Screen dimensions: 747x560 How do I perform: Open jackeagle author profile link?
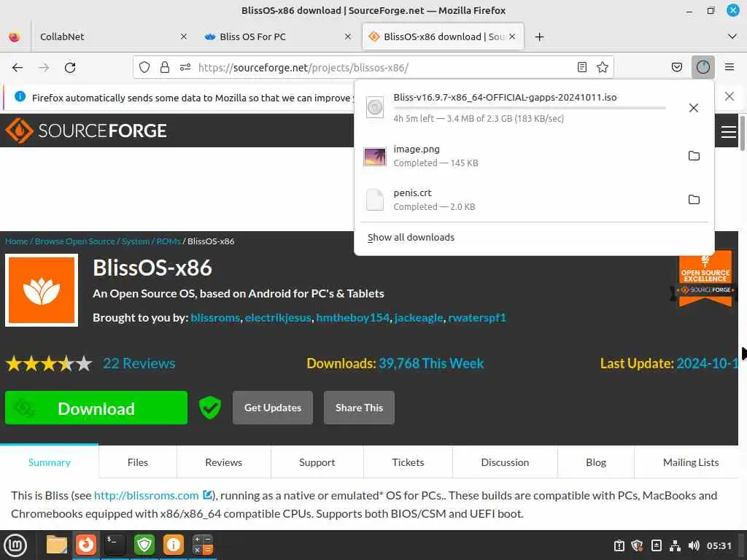419,318
